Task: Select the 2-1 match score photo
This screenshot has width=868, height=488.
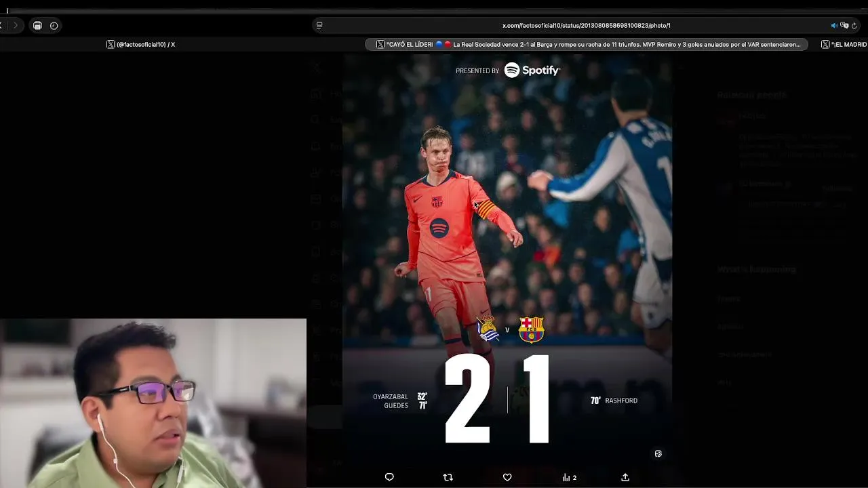Action: click(x=507, y=260)
